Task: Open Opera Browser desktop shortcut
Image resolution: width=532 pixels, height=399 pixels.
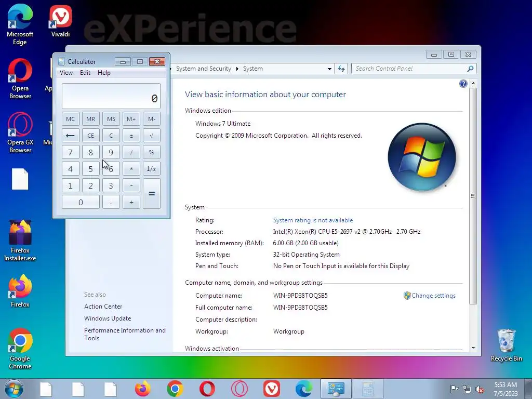Action: 20,79
